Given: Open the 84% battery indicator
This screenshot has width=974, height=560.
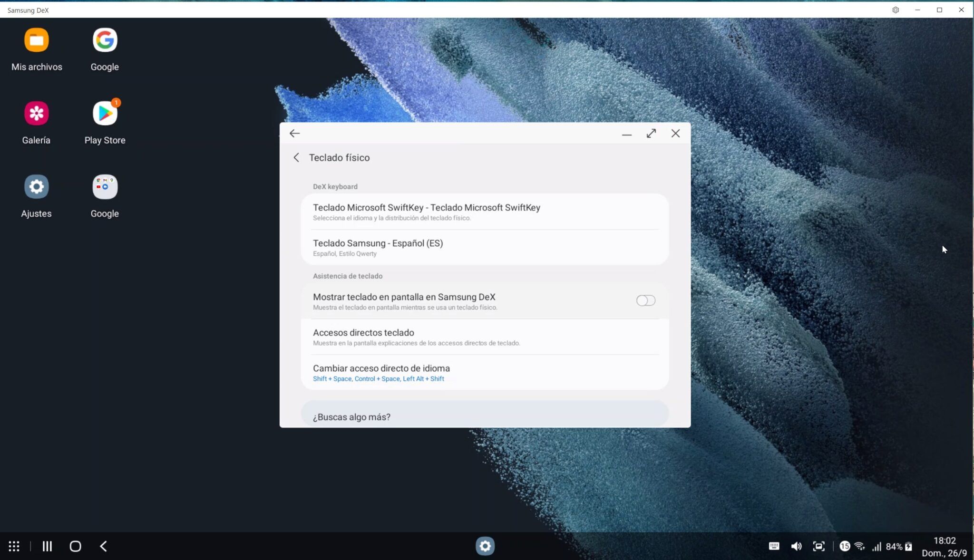Looking at the screenshot, I should point(899,547).
